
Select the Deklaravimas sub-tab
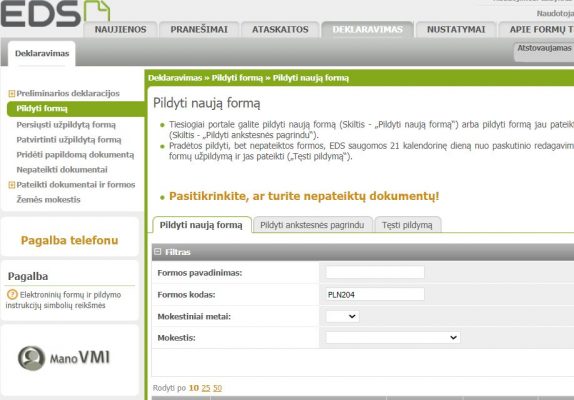point(42,53)
